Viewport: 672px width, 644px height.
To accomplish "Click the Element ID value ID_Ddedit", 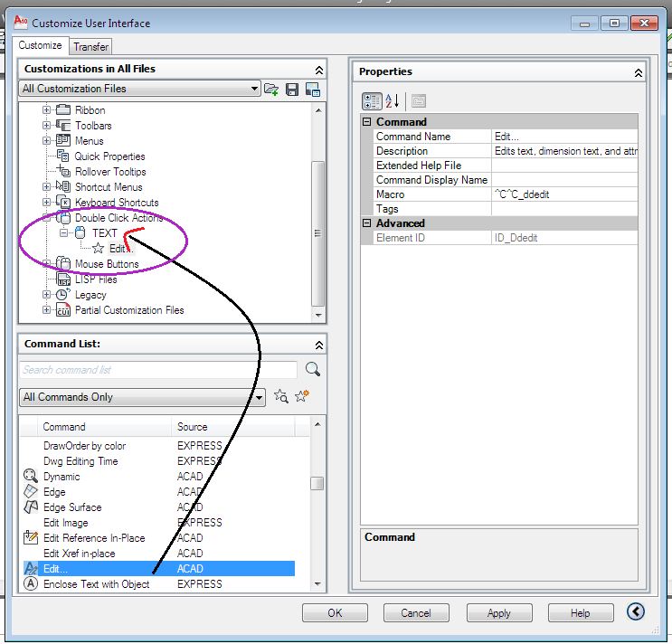I will coord(564,238).
